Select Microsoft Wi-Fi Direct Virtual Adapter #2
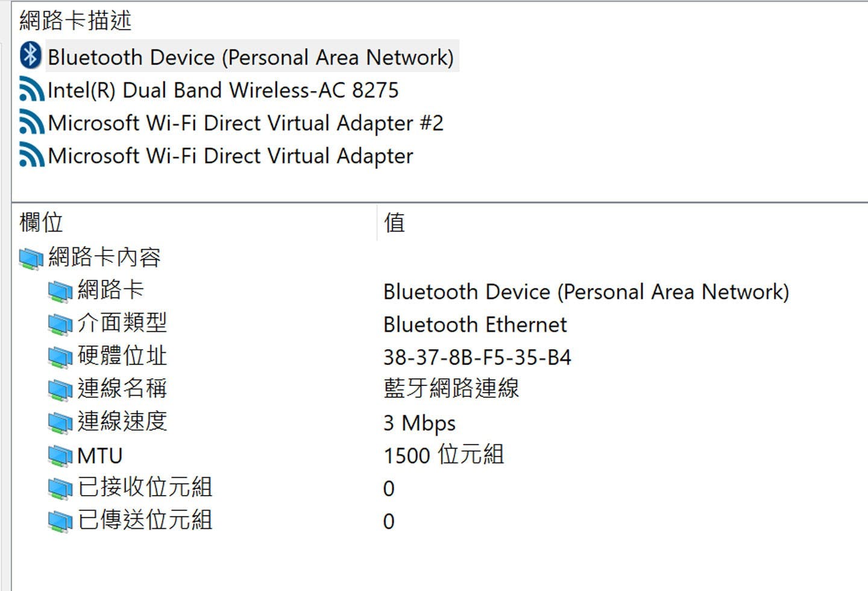Image resolution: width=868 pixels, height=591 pixels. coord(245,124)
